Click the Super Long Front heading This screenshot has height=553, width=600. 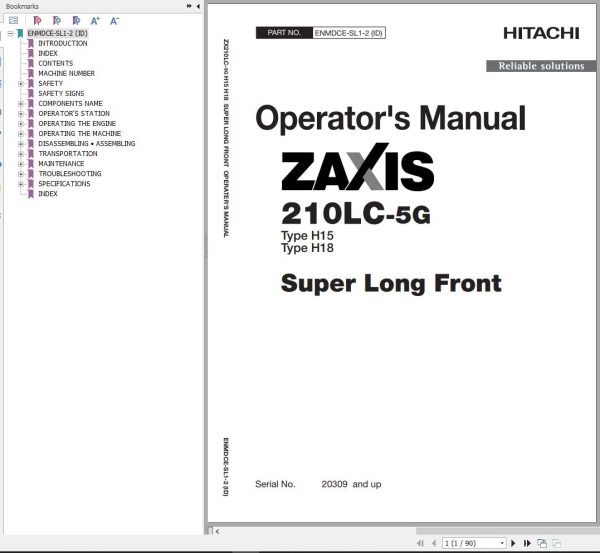click(391, 284)
